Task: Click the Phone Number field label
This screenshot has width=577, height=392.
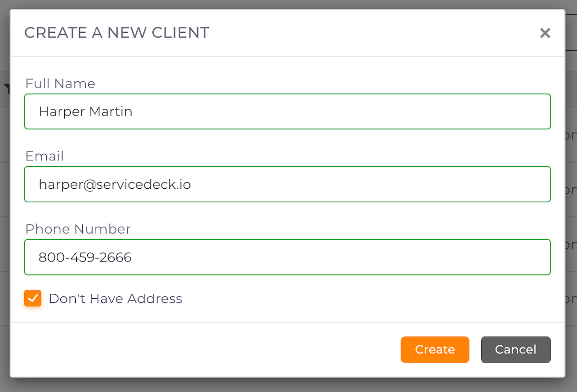Action: (78, 229)
